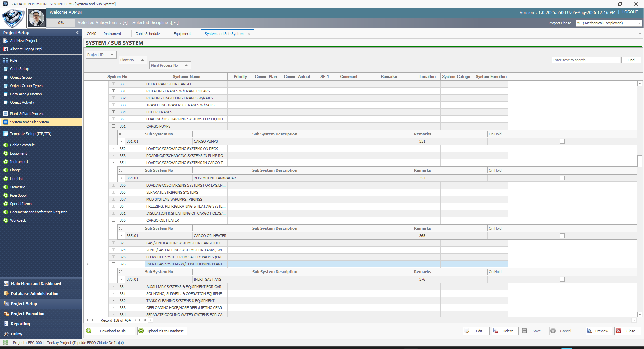Screen dimensions: 644x349
Task: Click Code Setup sidebar icon
Action: [6, 69]
